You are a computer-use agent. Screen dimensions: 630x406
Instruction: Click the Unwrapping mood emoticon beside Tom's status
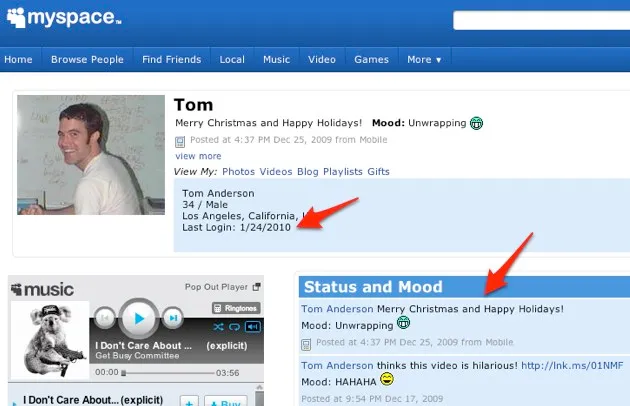point(477,124)
